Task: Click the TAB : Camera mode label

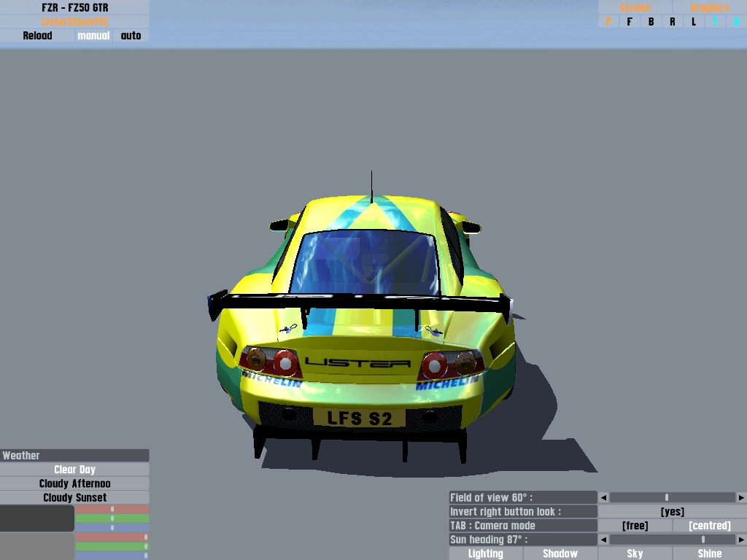Action: click(x=523, y=525)
